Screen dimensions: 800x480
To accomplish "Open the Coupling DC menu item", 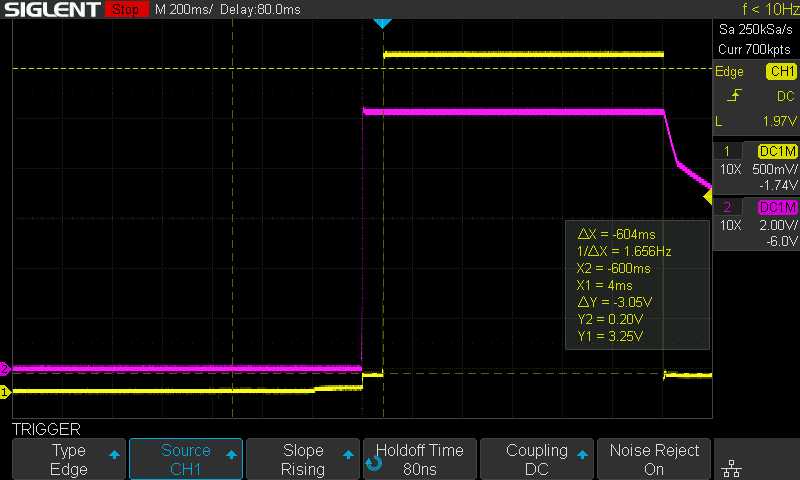I will click(537, 460).
